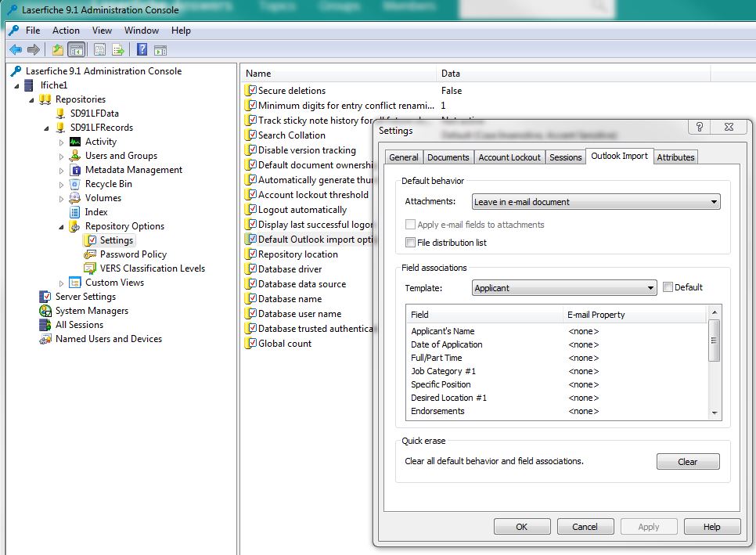
Task: Open the File menu
Action: [33, 31]
